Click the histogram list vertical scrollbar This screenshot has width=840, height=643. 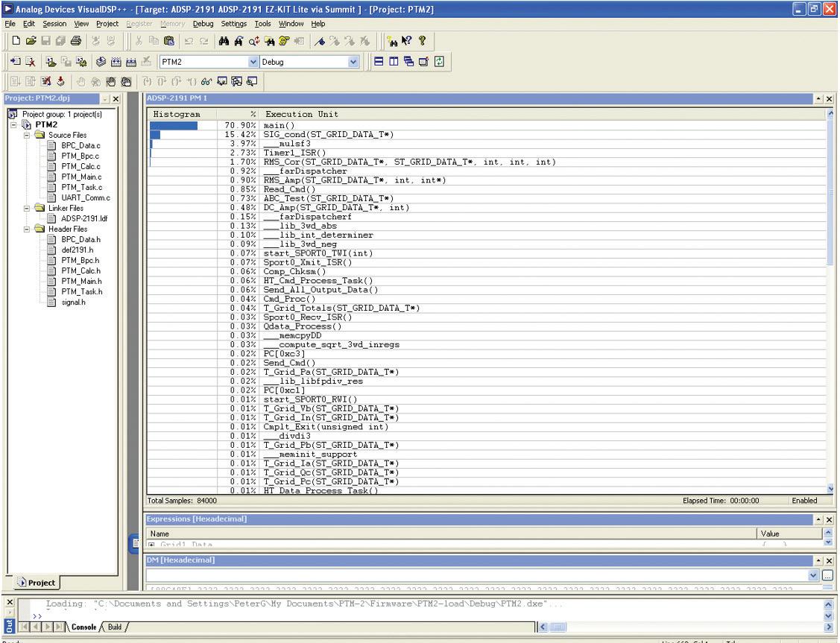(x=830, y=302)
